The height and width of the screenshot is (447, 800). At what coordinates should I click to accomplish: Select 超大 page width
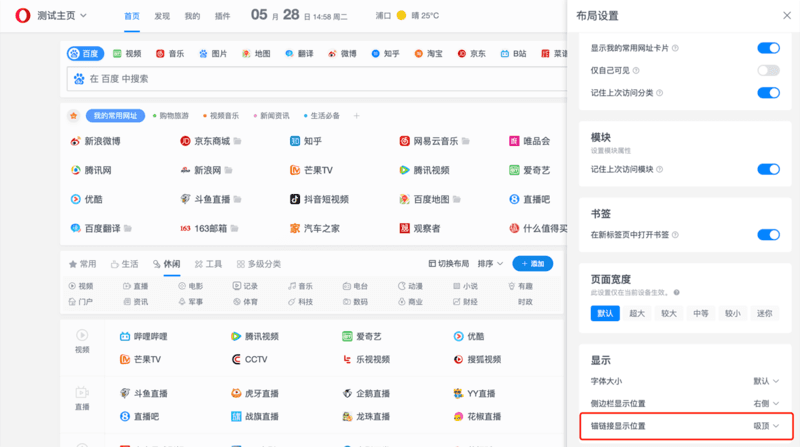pos(637,313)
